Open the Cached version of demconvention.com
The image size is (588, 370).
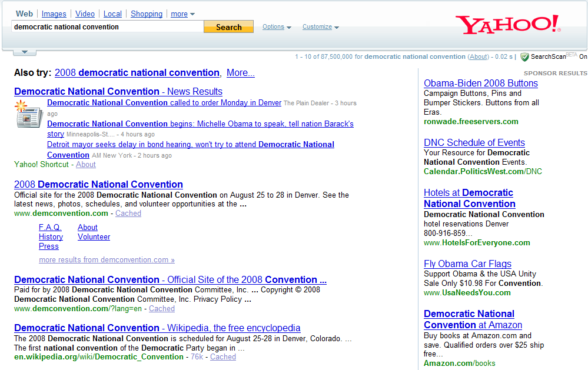128,213
